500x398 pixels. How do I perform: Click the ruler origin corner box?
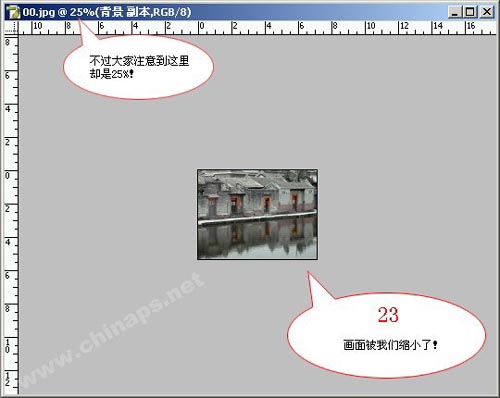click(x=11, y=28)
